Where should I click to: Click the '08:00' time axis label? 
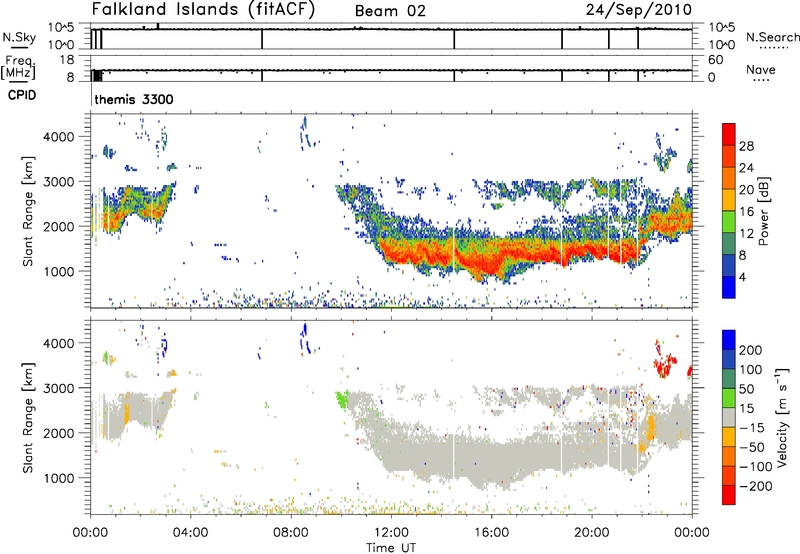pos(291,533)
